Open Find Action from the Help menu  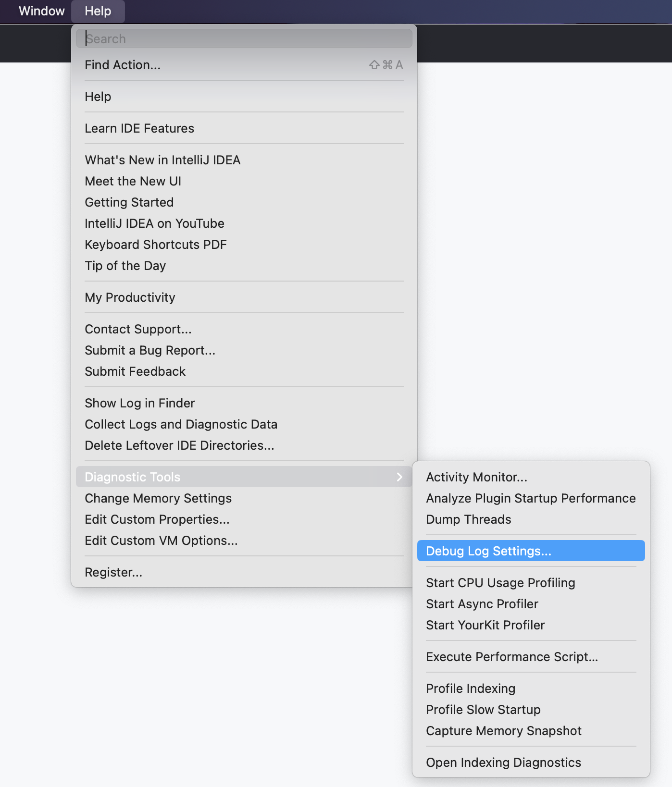point(122,65)
